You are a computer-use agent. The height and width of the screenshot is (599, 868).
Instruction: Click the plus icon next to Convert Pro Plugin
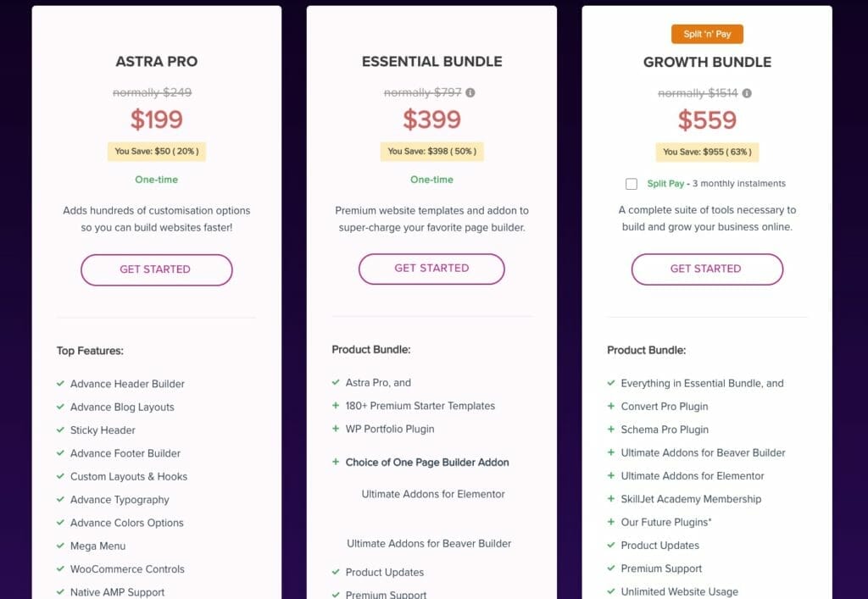611,407
